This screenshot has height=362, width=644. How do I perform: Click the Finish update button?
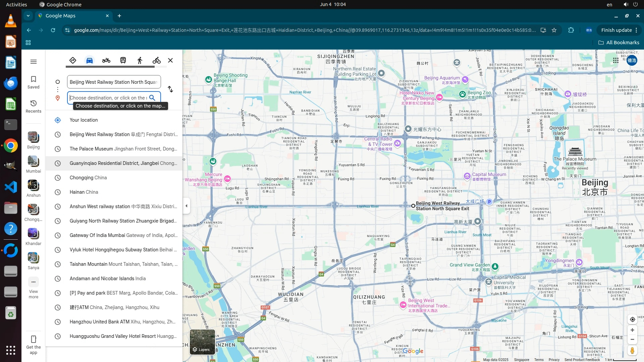616,30
